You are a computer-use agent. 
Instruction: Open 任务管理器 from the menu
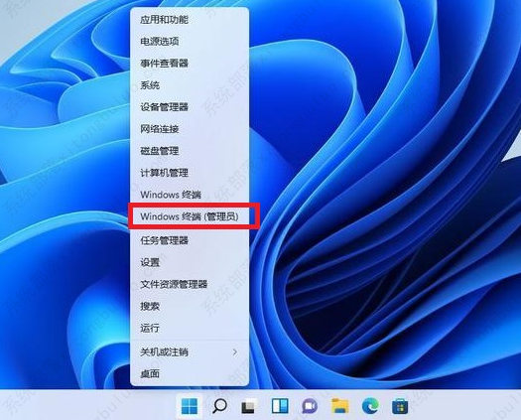click(x=190, y=240)
